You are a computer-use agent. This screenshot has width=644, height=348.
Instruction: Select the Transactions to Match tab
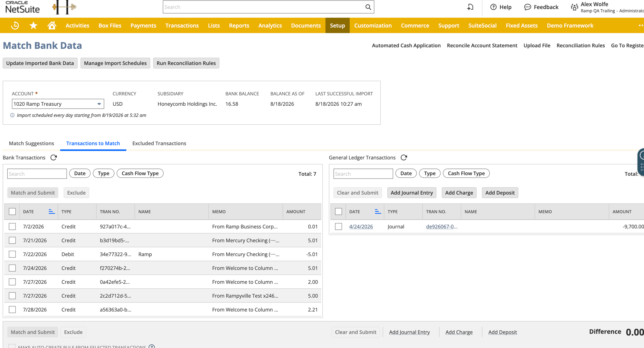[93, 143]
